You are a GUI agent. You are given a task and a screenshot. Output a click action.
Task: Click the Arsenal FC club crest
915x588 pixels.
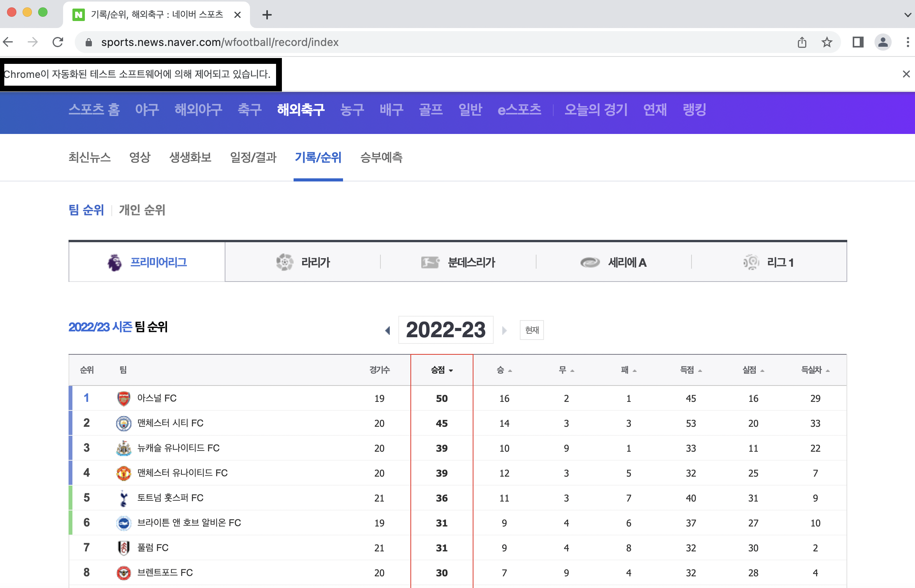click(x=123, y=398)
